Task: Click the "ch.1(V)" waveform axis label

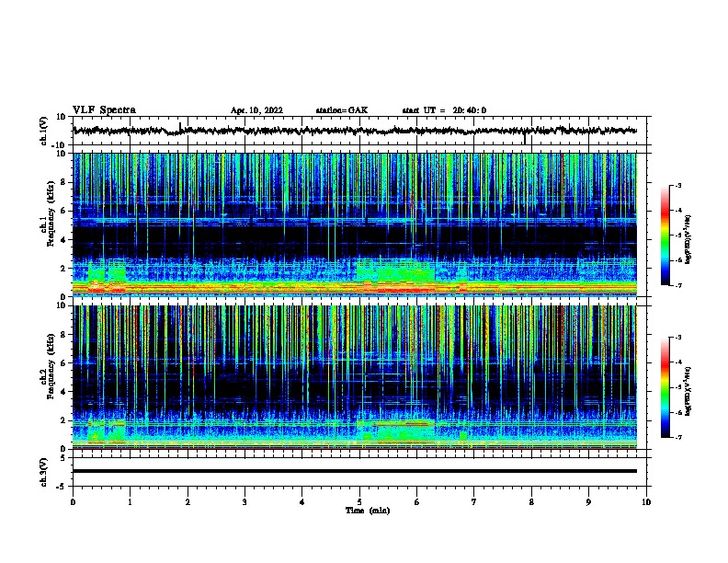Action: [x=44, y=131]
